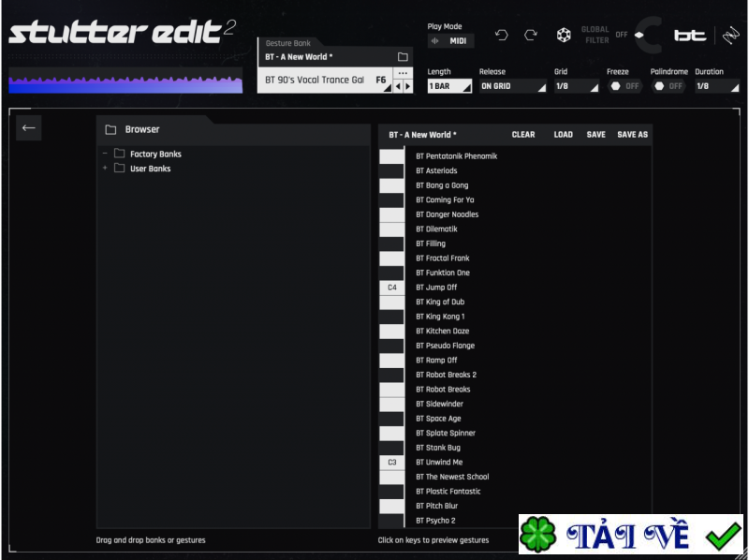Select the BT Jump Off gesture

tap(436, 287)
